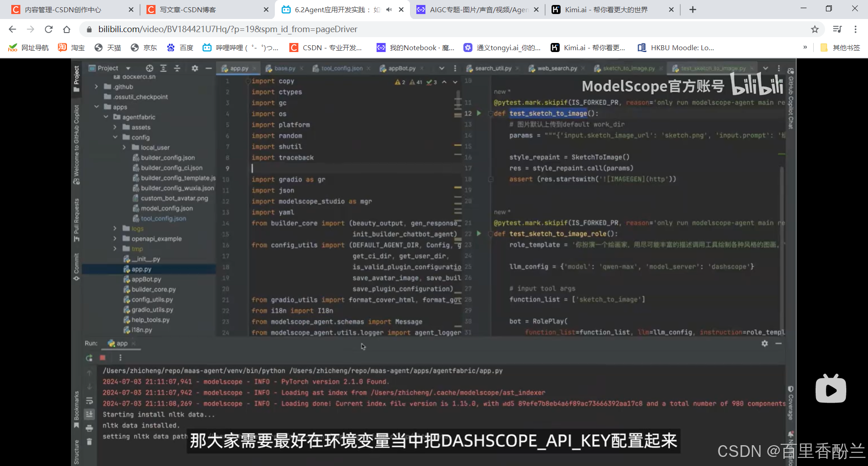This screenshot has height=466, width=868.
Task: Show more bookmarks overflow chevron
Action: point(805,48)
